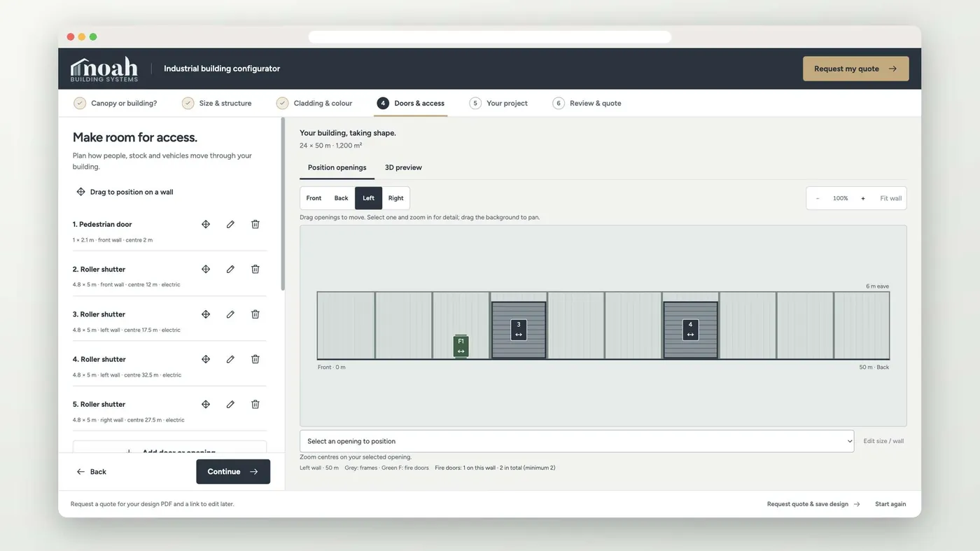Click the Fit wall button
The width and height of the screenshot is (980, 551).
(x=890, y=198)
